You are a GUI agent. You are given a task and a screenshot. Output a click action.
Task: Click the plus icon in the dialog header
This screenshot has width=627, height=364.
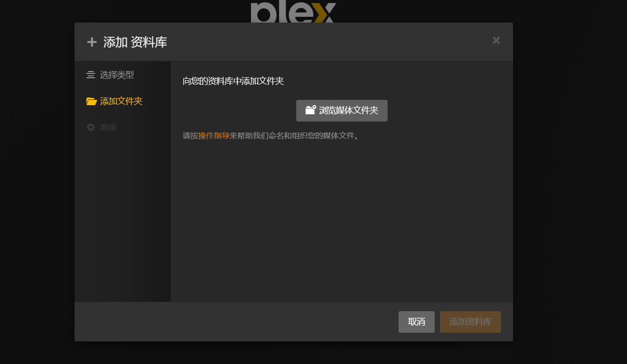(x=92, y=42)
